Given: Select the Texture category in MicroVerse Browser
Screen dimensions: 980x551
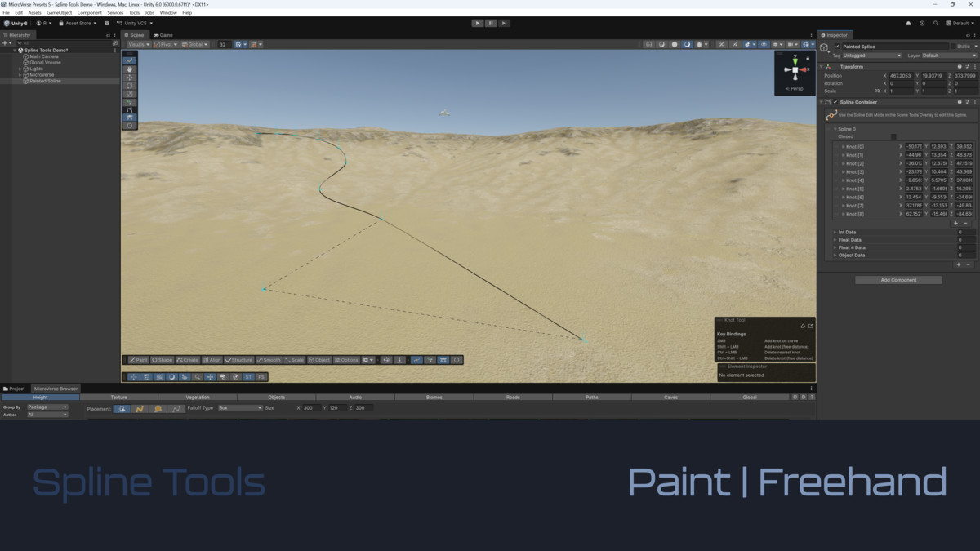Looking at the screenshot, I should [119, 398].
